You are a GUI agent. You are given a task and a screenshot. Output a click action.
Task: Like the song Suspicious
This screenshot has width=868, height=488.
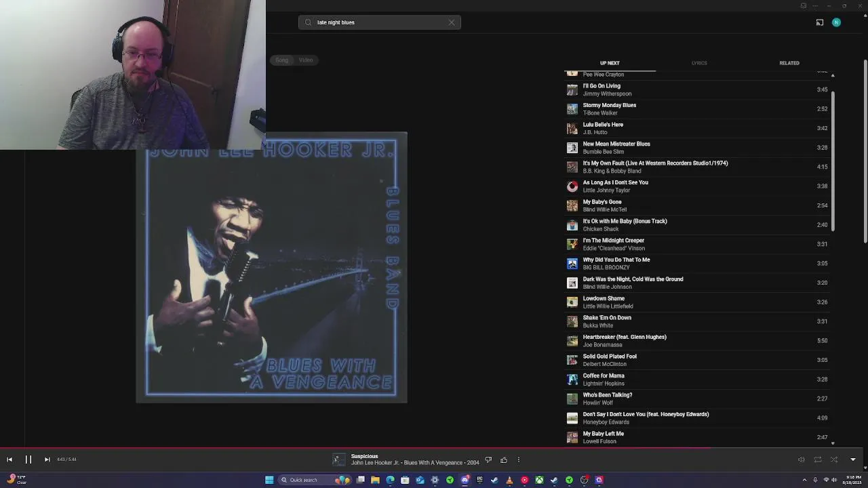click(x=504, y=460)
